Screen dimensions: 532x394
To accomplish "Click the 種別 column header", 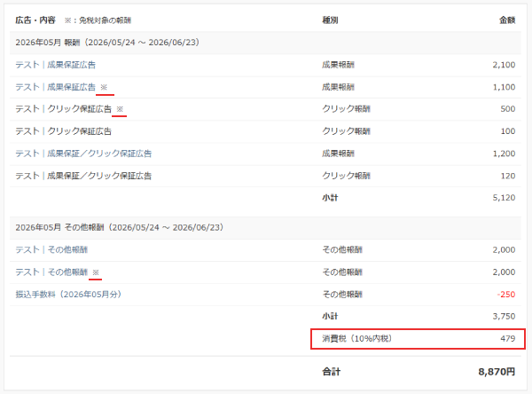I will [330, 20].
